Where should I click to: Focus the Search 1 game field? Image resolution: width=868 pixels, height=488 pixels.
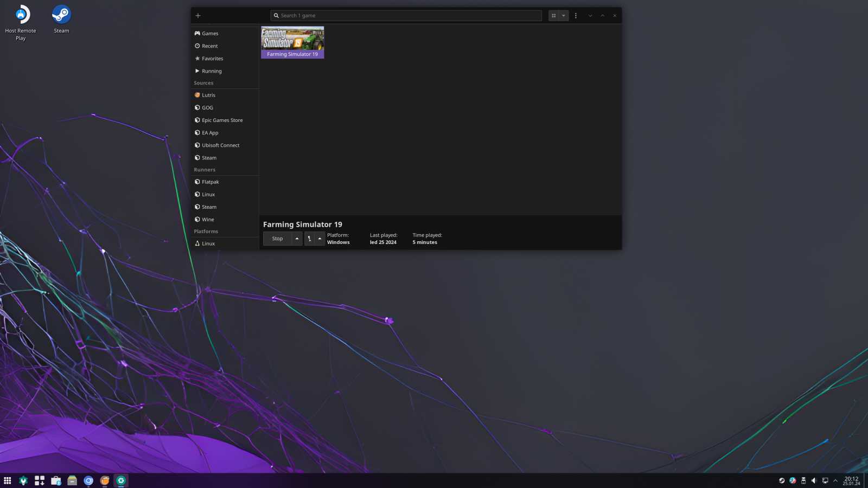coord(406,16)
